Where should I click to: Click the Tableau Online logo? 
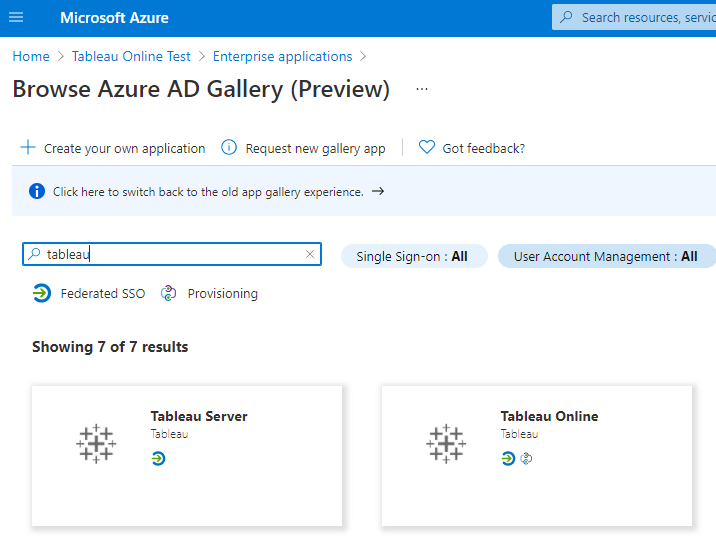(446, 444)
